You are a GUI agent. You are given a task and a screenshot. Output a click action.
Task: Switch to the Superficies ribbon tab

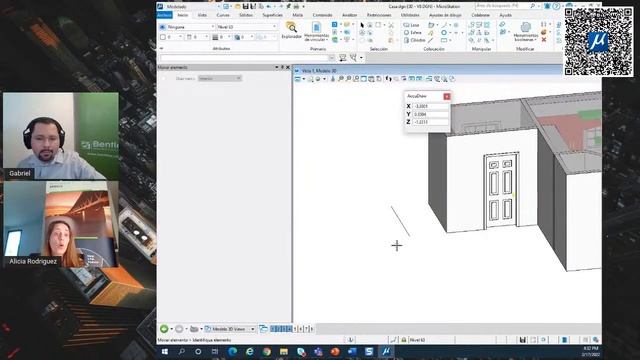point(272,15)
